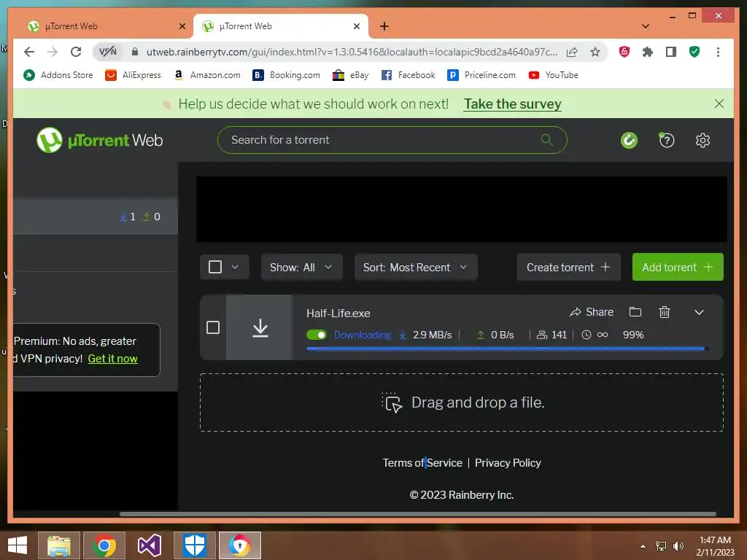Expand Half-Life.exe details chevron
This screenshot has height=560, width=747.
pyautogui.click(x=699, y=312)
